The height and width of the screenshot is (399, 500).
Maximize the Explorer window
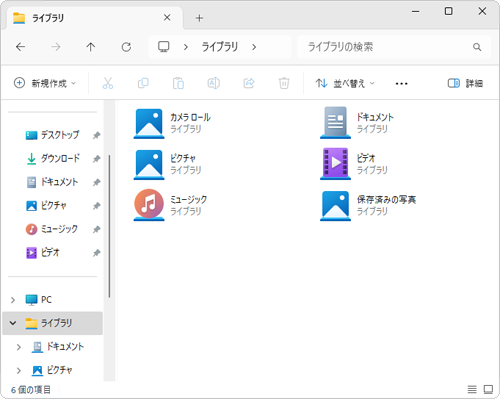pyautogui.click(x=449, y=11)
